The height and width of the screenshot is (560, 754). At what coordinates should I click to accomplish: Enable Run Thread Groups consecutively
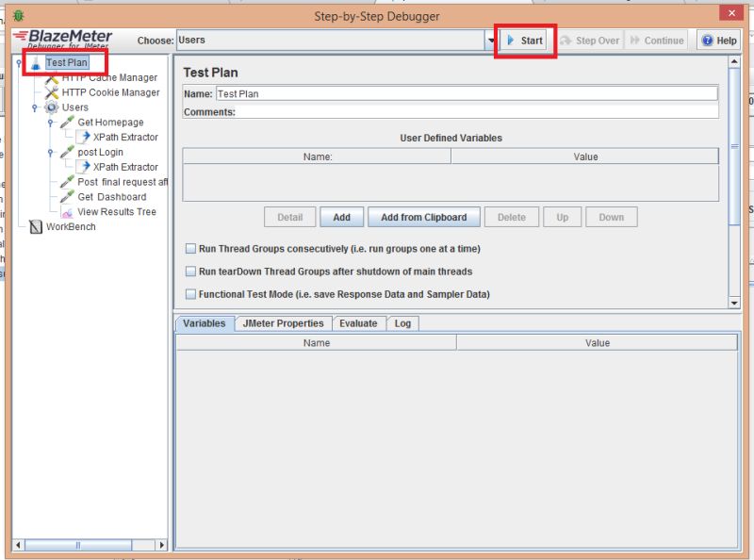point(190,249)
